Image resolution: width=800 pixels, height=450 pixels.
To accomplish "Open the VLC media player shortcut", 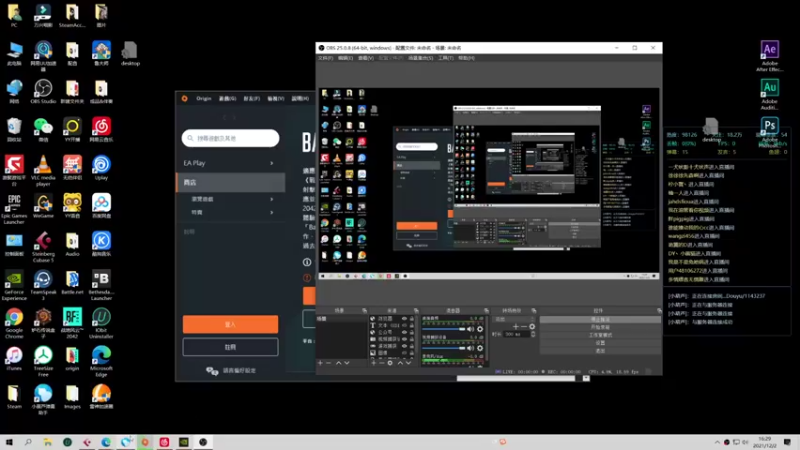I will point(43,170).
